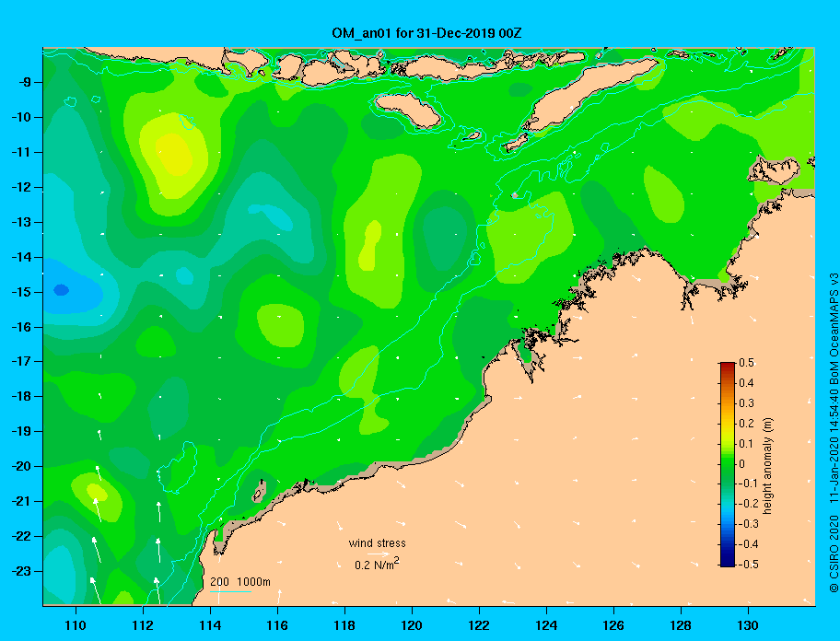The width and height of the screenshot is (840, 641).
Task: Click longitude label 120 on the x-axis
Action: (x=412, y=625)
